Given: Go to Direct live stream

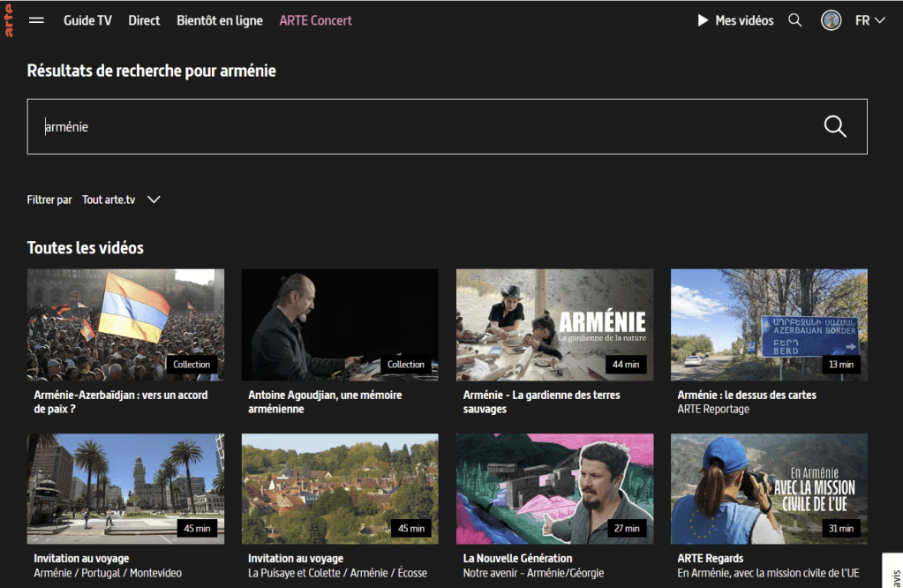Looking at the screenshot, I should [x=144, y=20].
